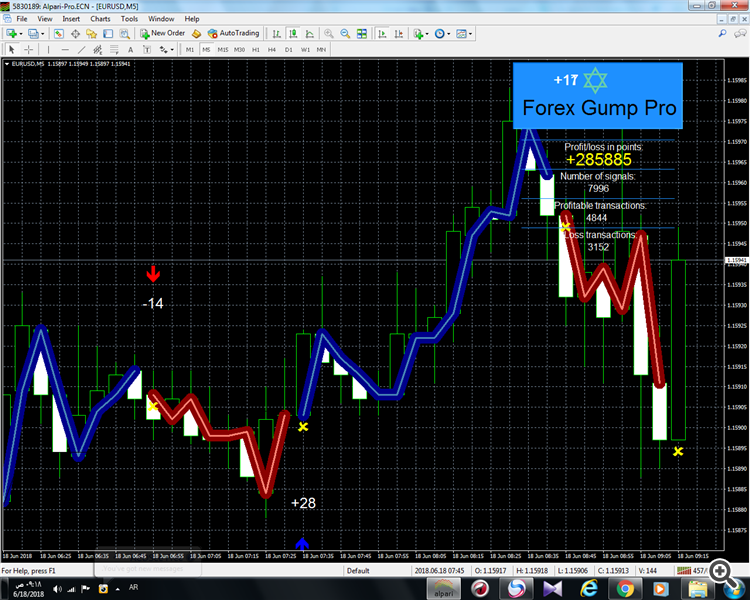
Task: Select the text label tool
Action: coord(147,49)
